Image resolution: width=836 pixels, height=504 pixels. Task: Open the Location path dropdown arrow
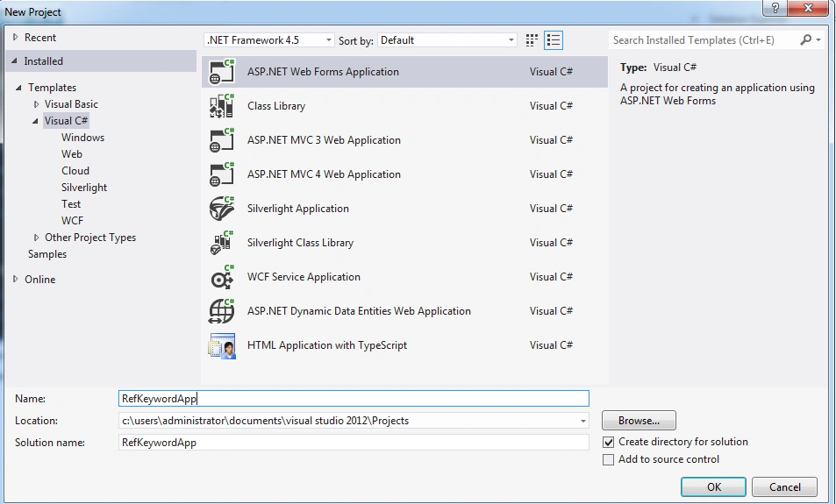[x=582, y=421]
